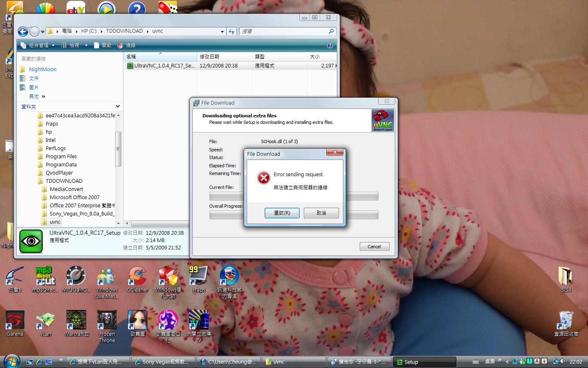
Task: Collapse the 資料夾 folders pane chevron
Action: pyautogui.click(x=118, y=106)
